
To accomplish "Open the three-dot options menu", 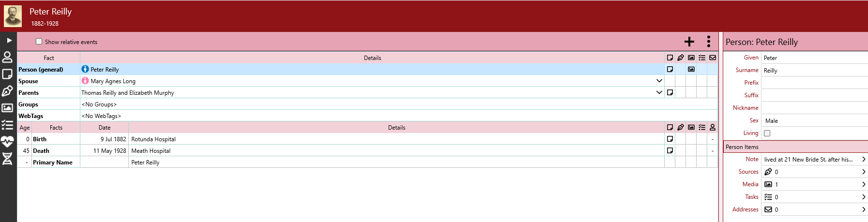I will tap(709, 42).
